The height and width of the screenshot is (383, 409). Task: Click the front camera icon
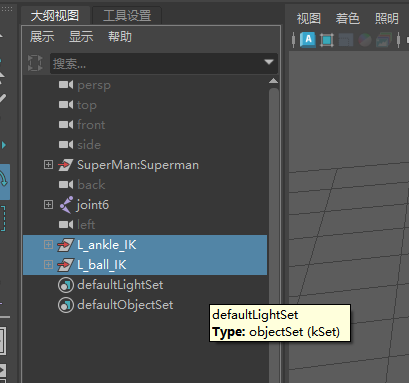[66, 125]
